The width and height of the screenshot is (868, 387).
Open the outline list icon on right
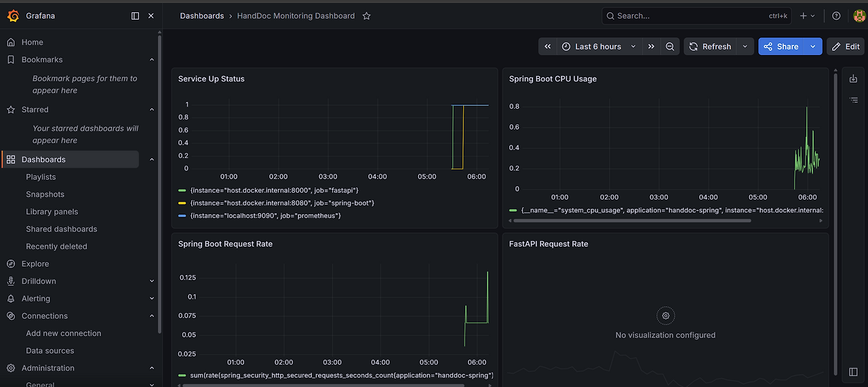pos(854,100)
